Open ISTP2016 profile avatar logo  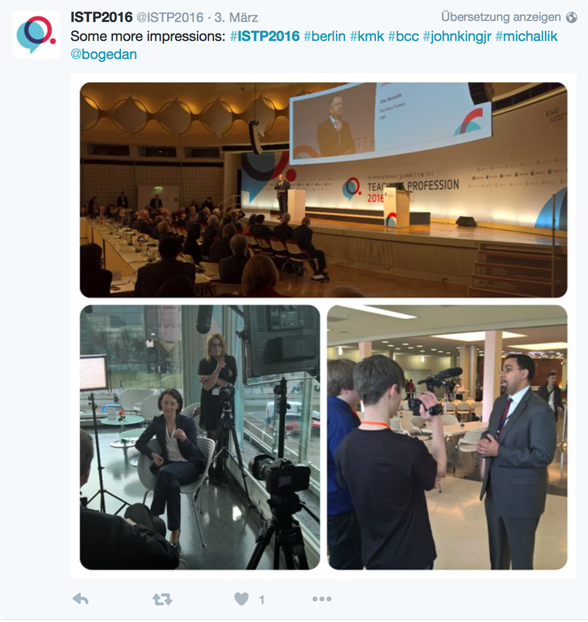point(37,35)
